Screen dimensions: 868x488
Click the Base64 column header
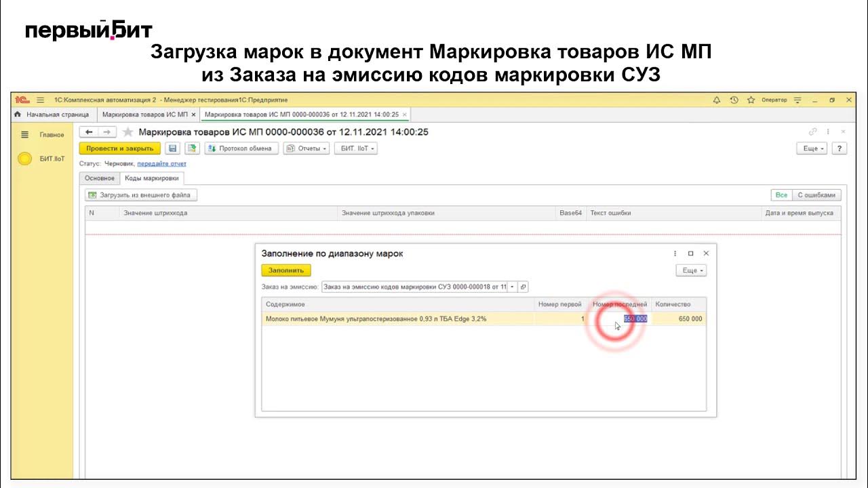click(x=570, y=213)
